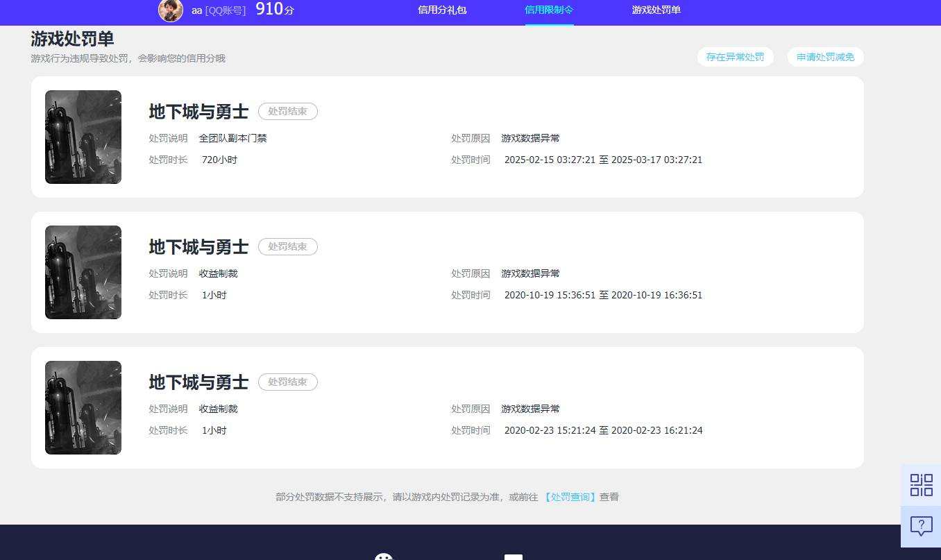Click 1小时 duration on 2020-02-23 card
This screenshot has height=560, width=941.
214,430
